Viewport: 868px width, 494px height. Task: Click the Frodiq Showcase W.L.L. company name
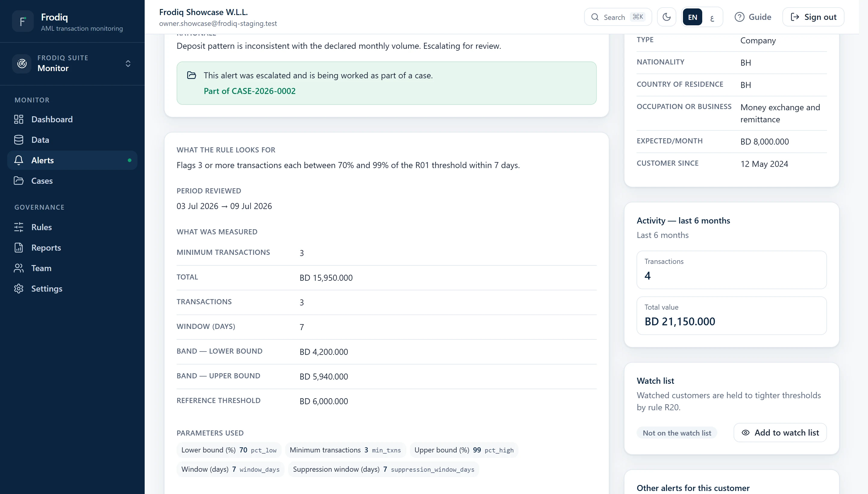pyautogui.click(x=203, y=12)
